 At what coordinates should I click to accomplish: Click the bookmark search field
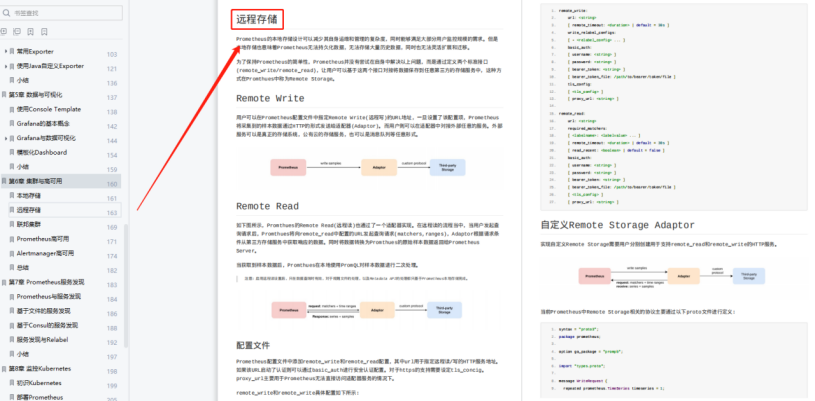(x=61, y=12)
